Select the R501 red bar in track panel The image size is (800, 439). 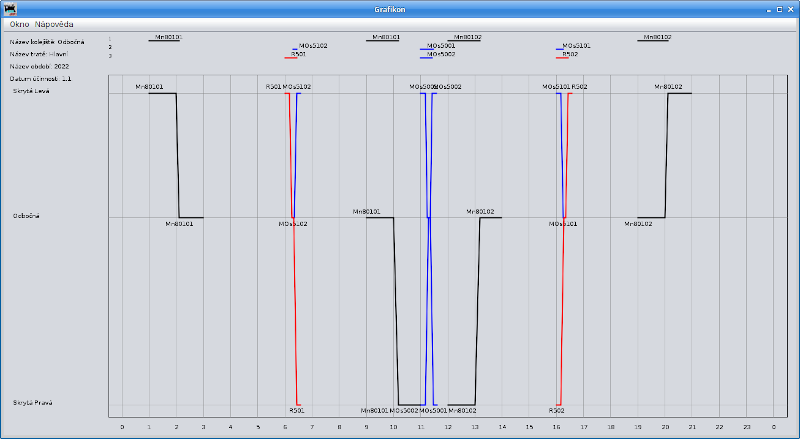coord(291,58)
